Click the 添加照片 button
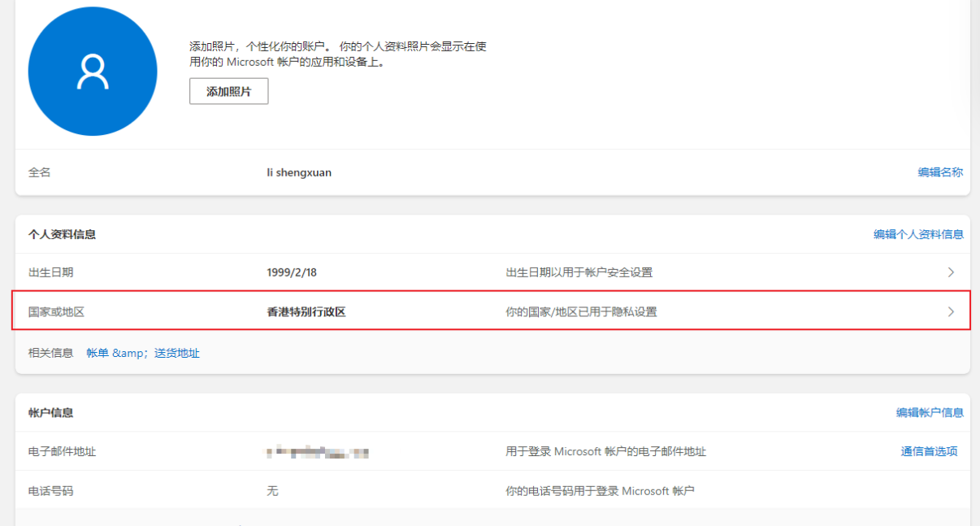This screenshot has height=526, width=980. click(x=229, y=91)
